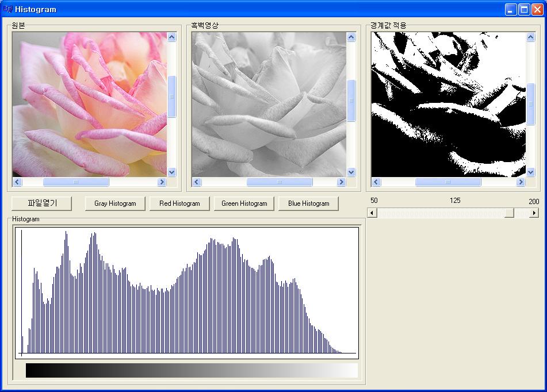Click horizontal scrollbar thumb of grayscale image

point(280,182)
